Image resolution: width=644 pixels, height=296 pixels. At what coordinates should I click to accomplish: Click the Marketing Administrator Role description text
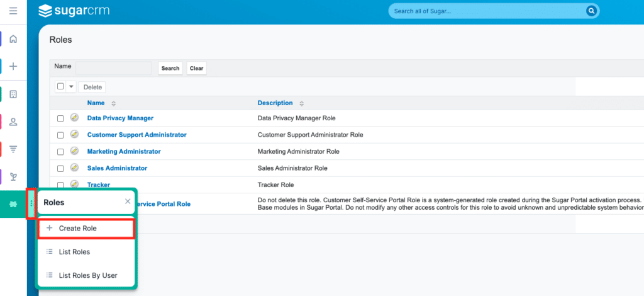tap(299, 151)
